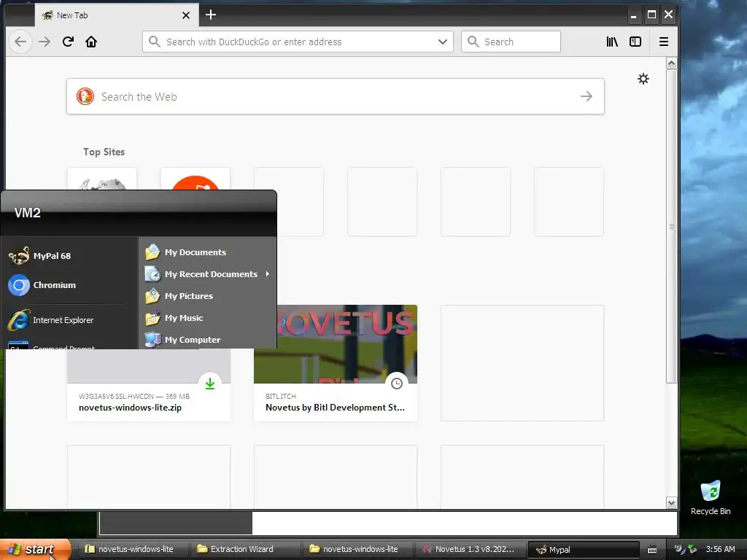Open the orange top site tile
The width and height of the screenshot is (747, 560).
click(x=196, y=179)
